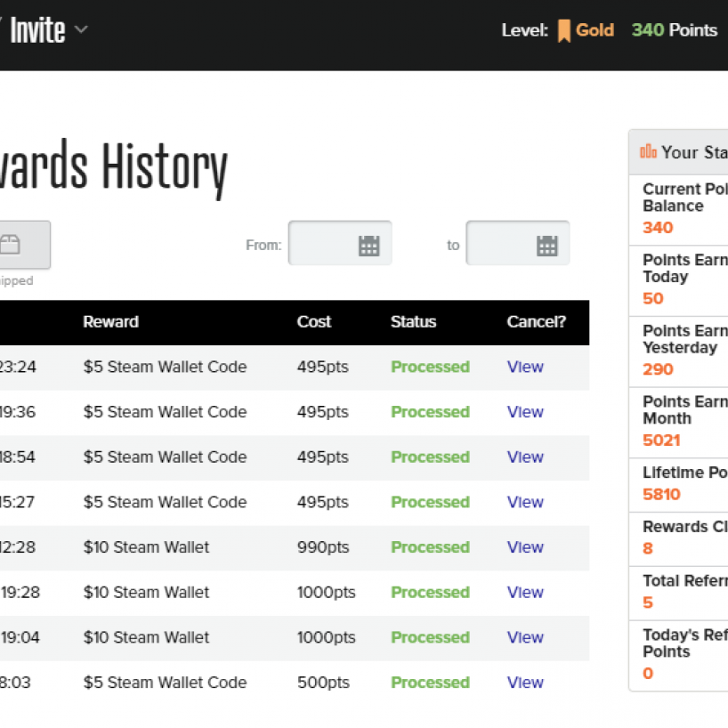Open View link for the 500pts reward

(x=525, y=683)
